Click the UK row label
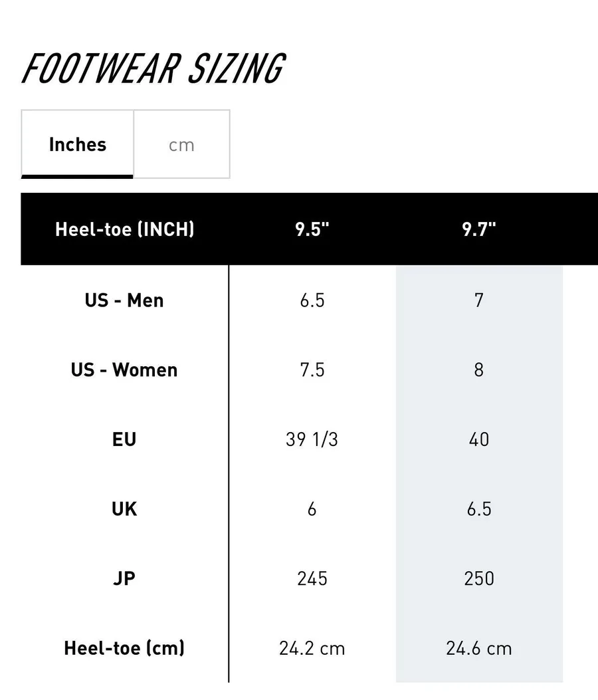 click(124, 509)
